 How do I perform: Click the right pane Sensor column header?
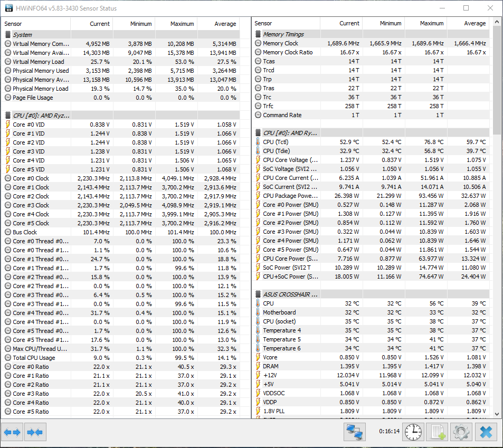pos(286,23)
